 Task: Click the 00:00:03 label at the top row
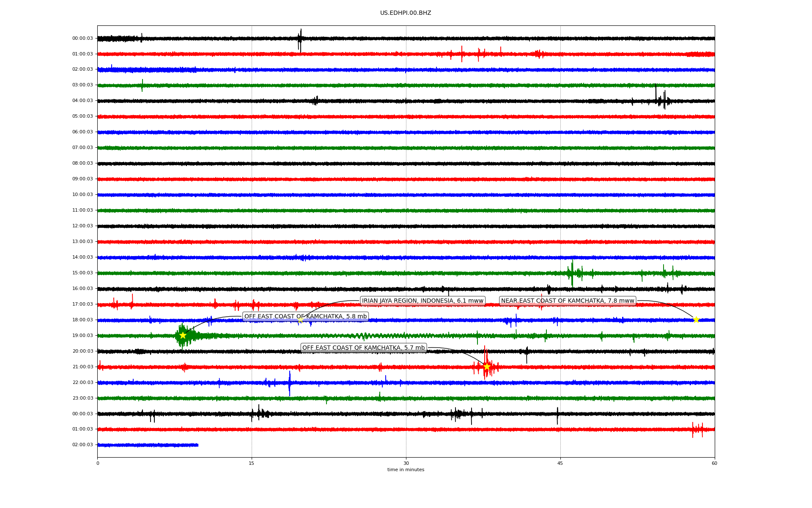point(82,39)
